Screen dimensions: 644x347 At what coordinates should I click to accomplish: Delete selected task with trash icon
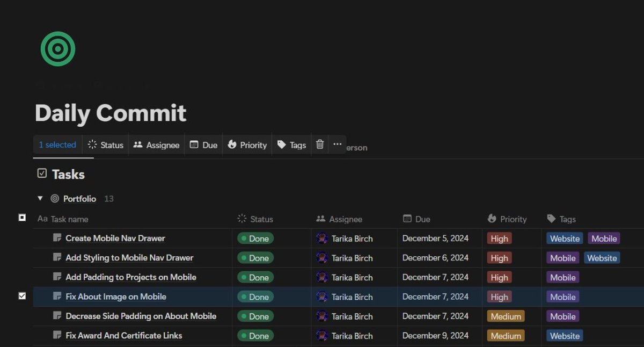(x=320, y=144)
